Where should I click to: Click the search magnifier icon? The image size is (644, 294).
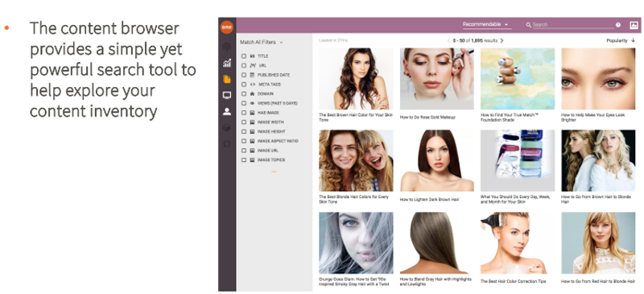(528, 25)
